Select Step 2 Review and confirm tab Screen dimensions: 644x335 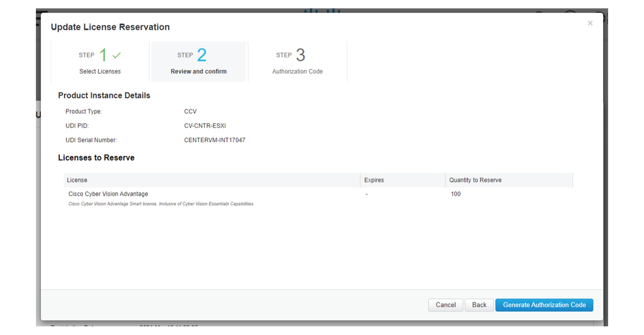coord(199,62)
